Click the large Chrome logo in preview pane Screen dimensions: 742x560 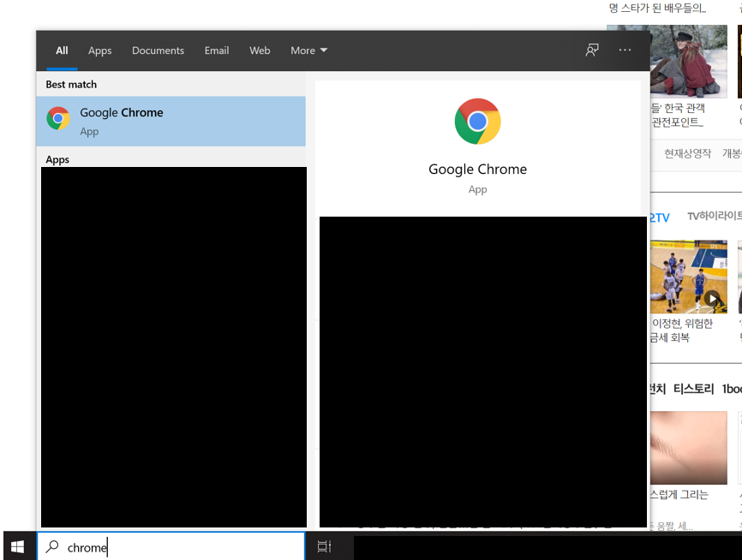(477, 122)
